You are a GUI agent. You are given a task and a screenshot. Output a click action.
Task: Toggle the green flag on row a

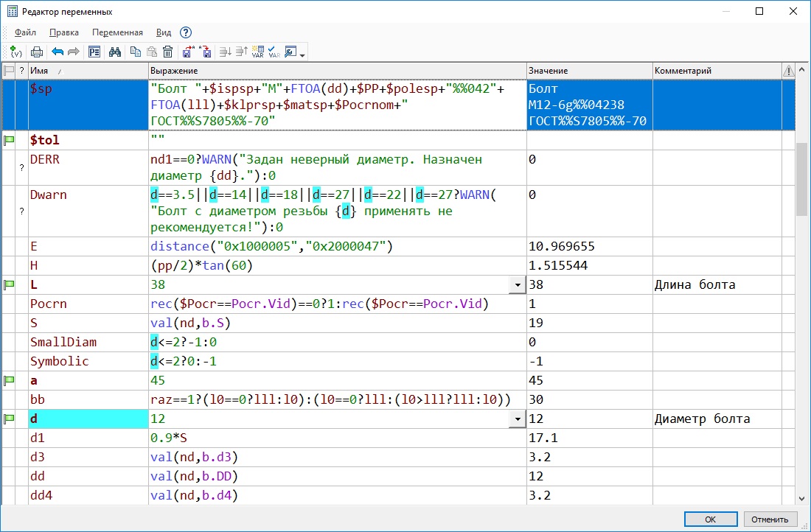(9, 380)
